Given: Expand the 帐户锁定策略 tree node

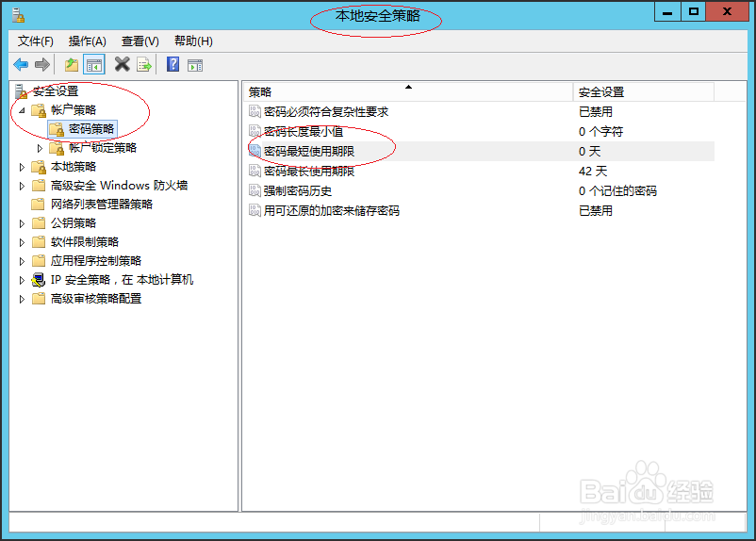Looking at the screenshot, I should (40, 149).
